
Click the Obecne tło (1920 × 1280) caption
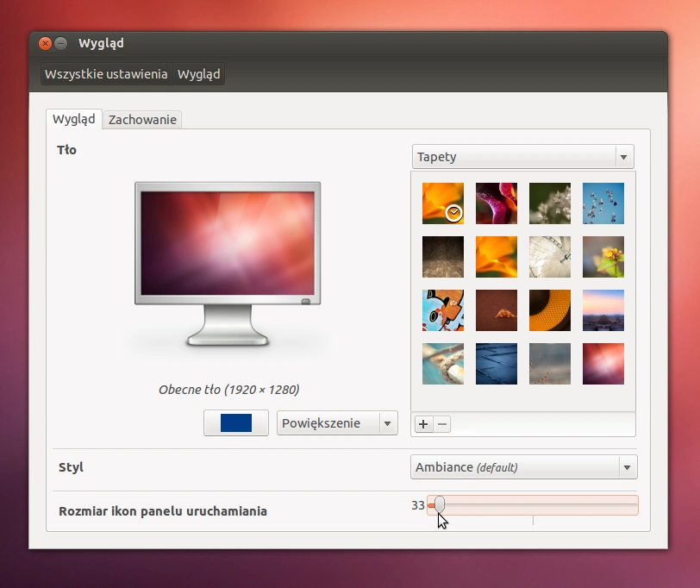pos(229,390)
